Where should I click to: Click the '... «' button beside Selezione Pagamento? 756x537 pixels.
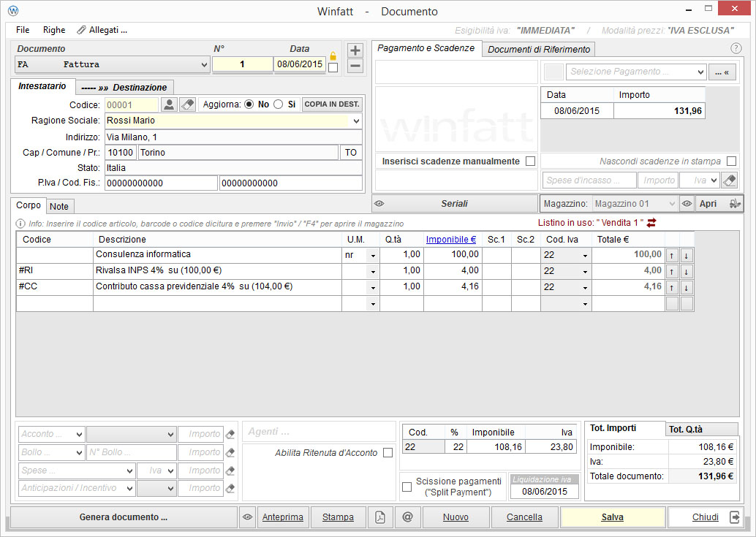tap(722, 72)
